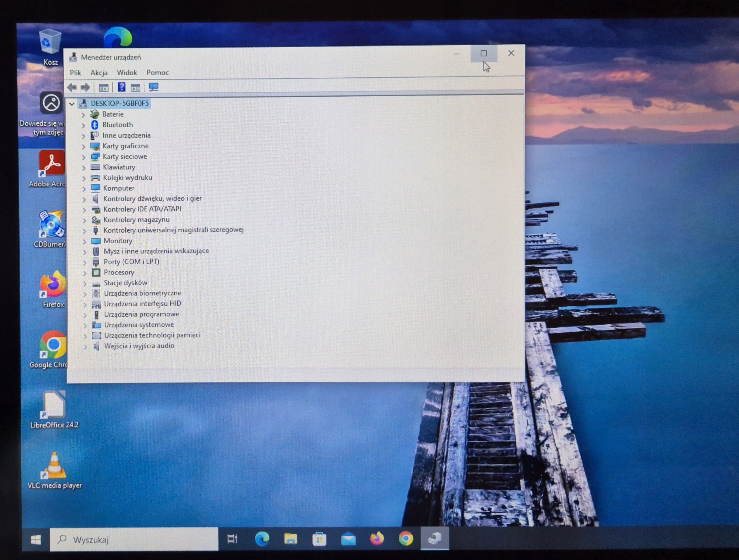Click the Forward arrow toolbar icon
This screenshot has width=739, height=560.
[85, 88]
